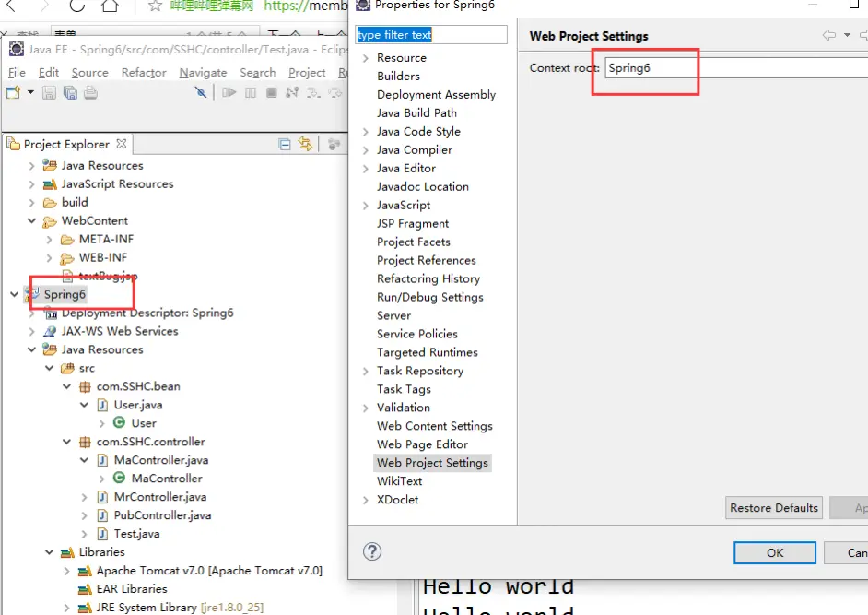The width and height of the screenshot is (868, 615).
Task: Toggle the Skip All Breakpoints icon
Action: point(200,92)
